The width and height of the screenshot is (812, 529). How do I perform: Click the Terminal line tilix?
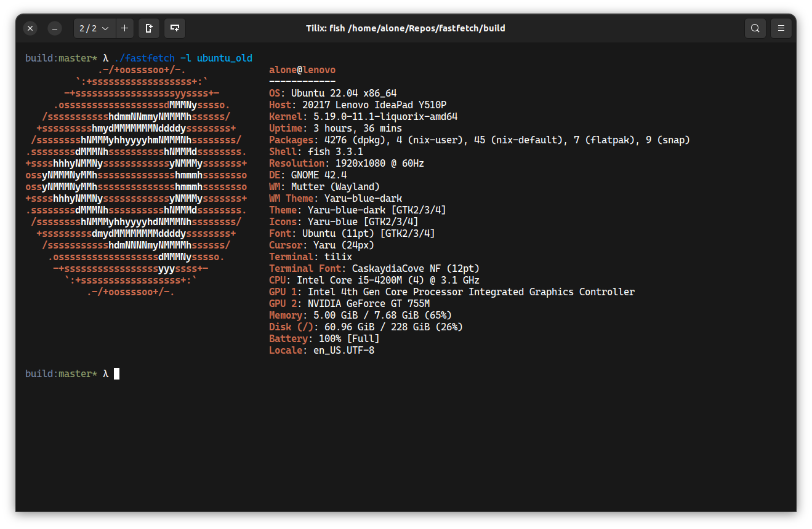click(310, 257)
